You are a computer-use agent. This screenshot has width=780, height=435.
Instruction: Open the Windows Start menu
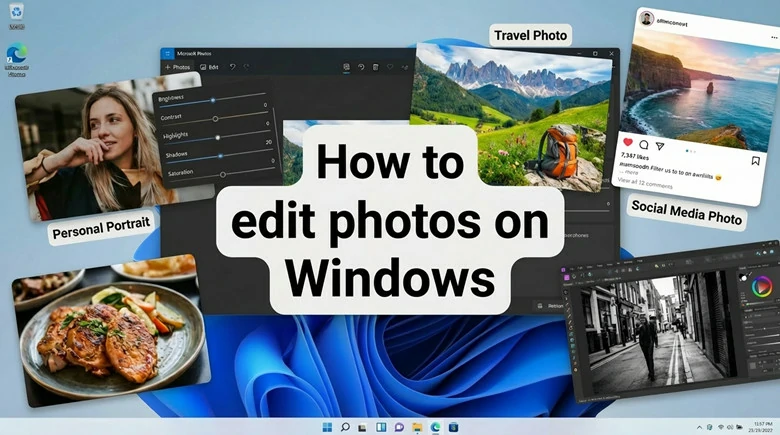[x=327, y=427]
